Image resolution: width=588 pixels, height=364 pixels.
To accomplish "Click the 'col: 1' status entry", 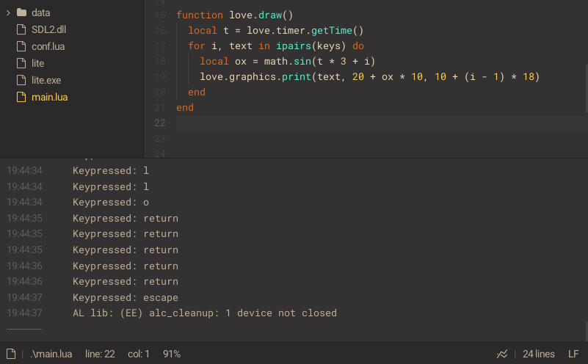I will click(139, 354).
